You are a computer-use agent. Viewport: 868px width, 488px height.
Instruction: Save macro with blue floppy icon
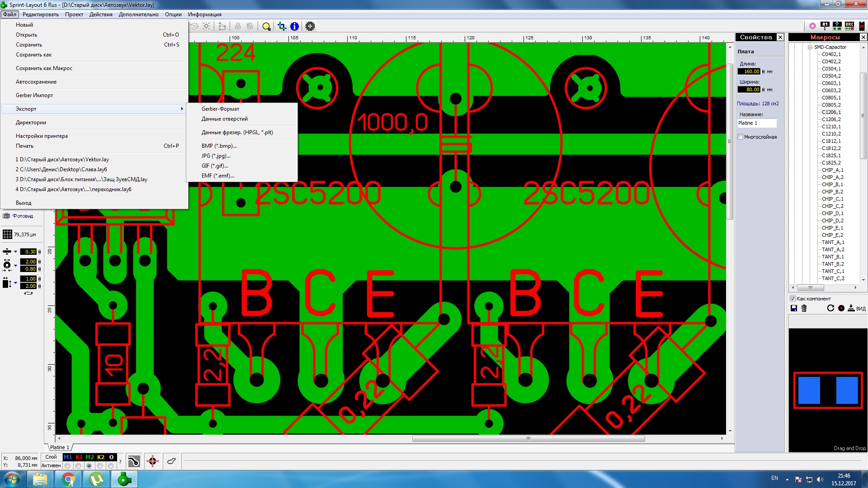[794, 308]
